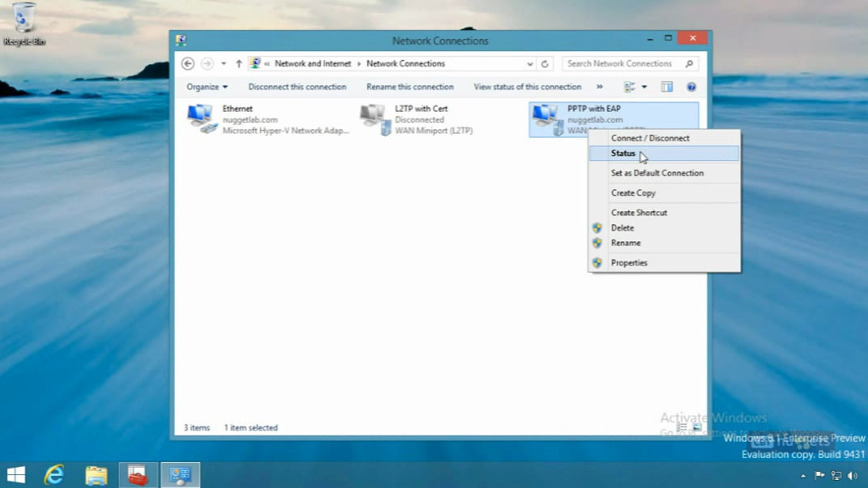
Task: Click the Ethernet connection name
Action: [237, 108]
